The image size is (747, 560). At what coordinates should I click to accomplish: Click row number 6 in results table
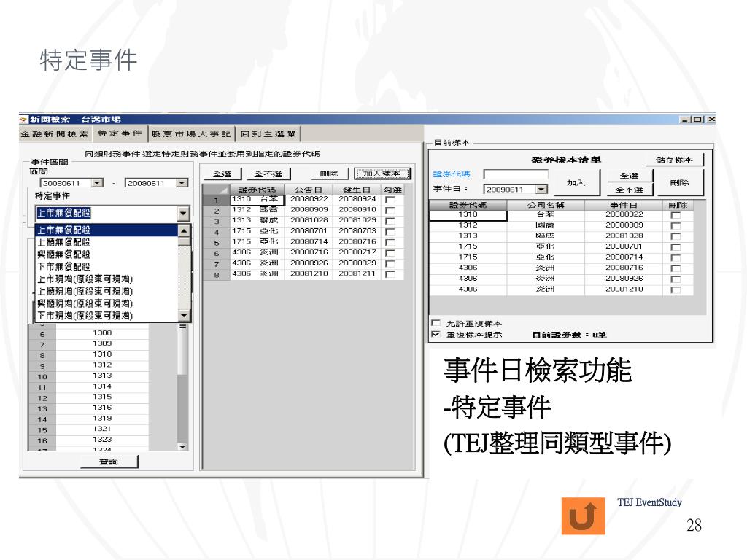217,254
